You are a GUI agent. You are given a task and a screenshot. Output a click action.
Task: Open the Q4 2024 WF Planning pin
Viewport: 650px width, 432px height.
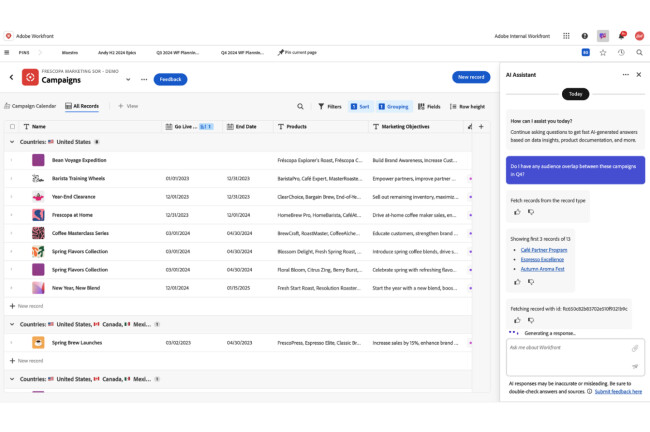click(x=242, y=53)
